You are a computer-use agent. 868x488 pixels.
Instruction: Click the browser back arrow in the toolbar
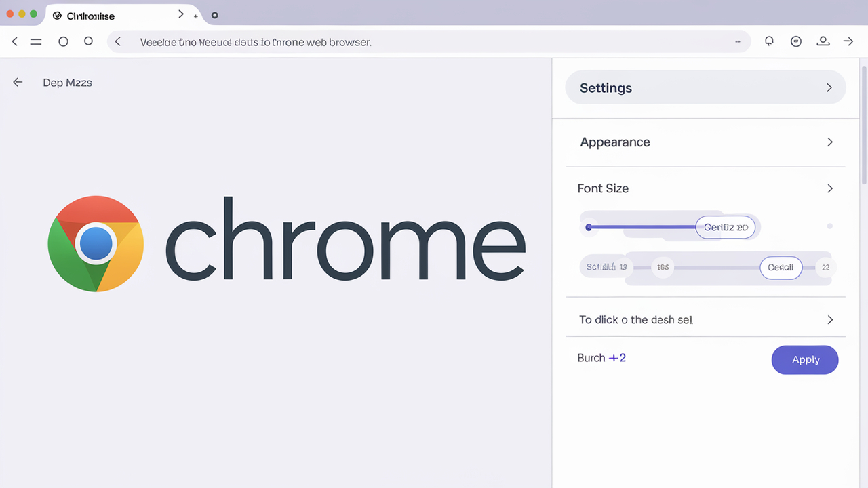(14, 41)
